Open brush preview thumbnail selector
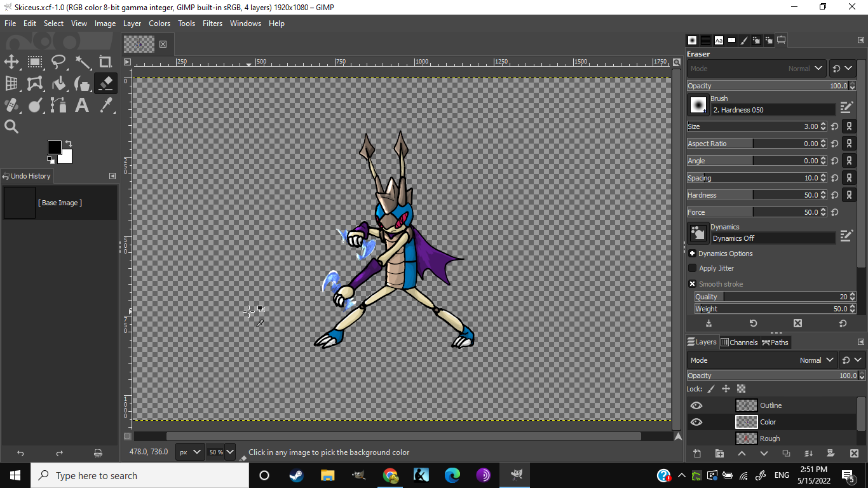This screenshot has width=868, height=488. coord(698,105)
